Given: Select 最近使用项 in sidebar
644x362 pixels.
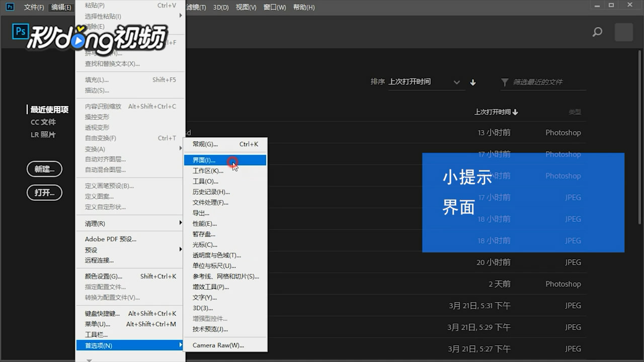Looking at the screenshot, I should [x=49, y=110].
